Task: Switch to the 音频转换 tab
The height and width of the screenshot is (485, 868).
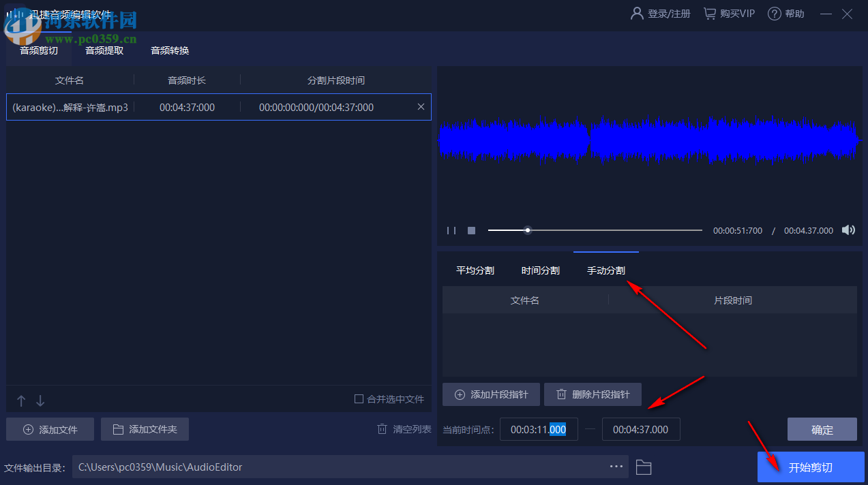Action: [x=169, y=50]
